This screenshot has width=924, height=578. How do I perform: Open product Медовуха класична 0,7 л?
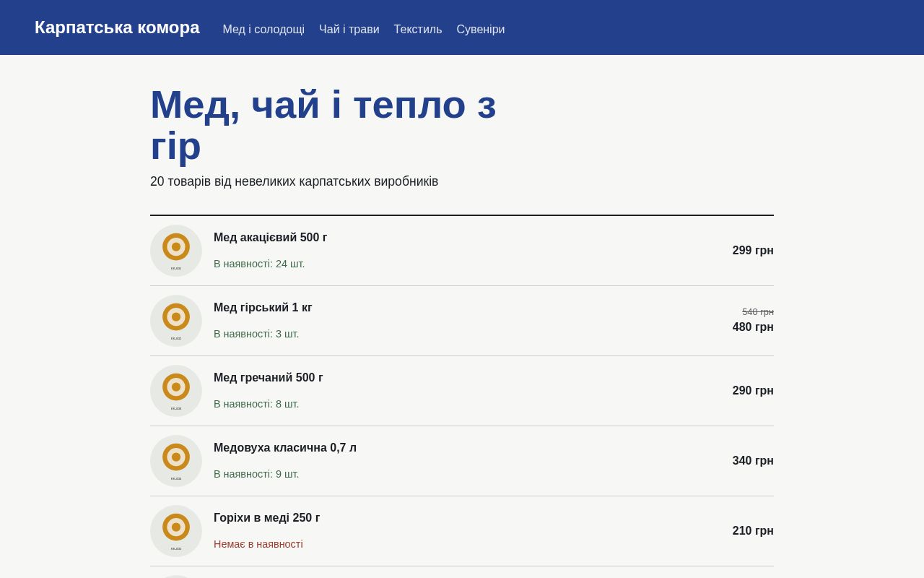[x=285, y=448]
